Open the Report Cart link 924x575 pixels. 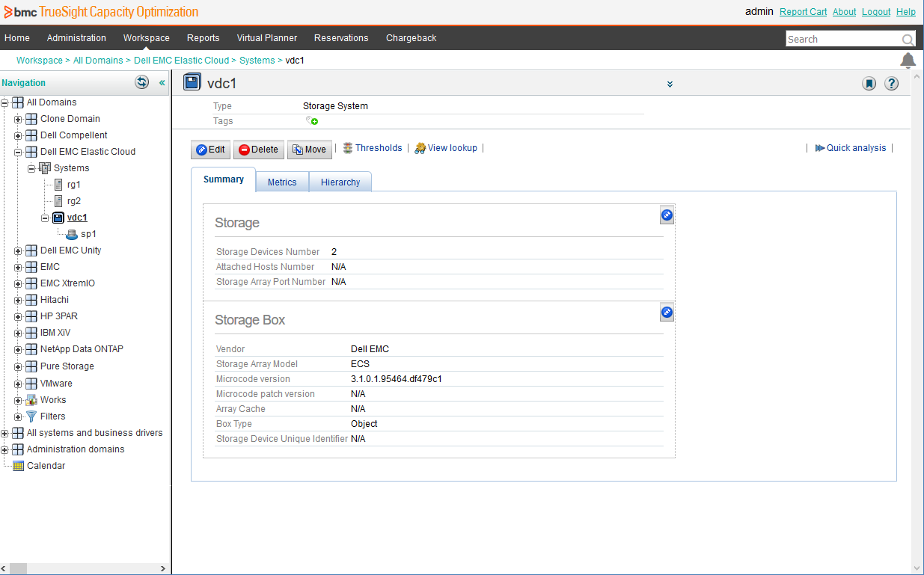click(804, 12)
